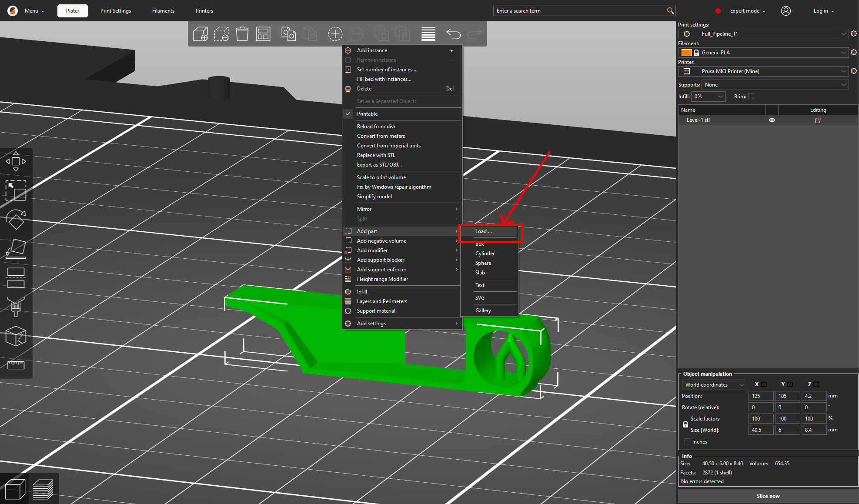Choose Simplify model menu item
Viewport: 859px width, 504px height.
click(401, 197)
